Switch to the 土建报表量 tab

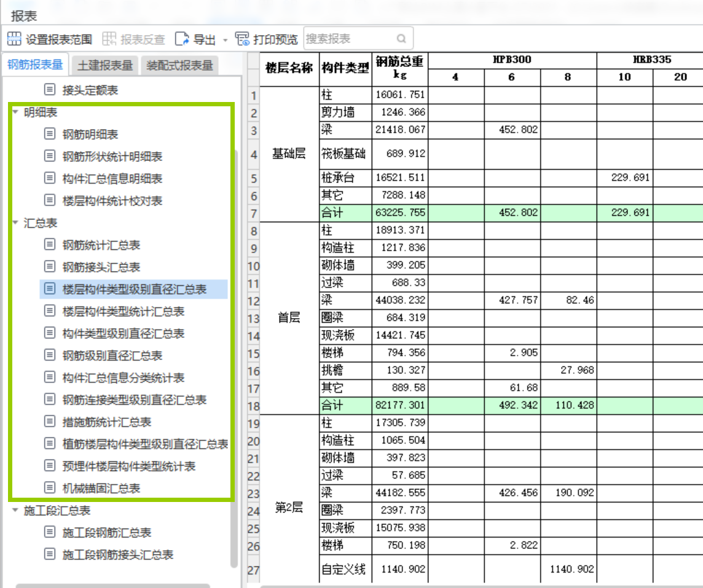105,65
